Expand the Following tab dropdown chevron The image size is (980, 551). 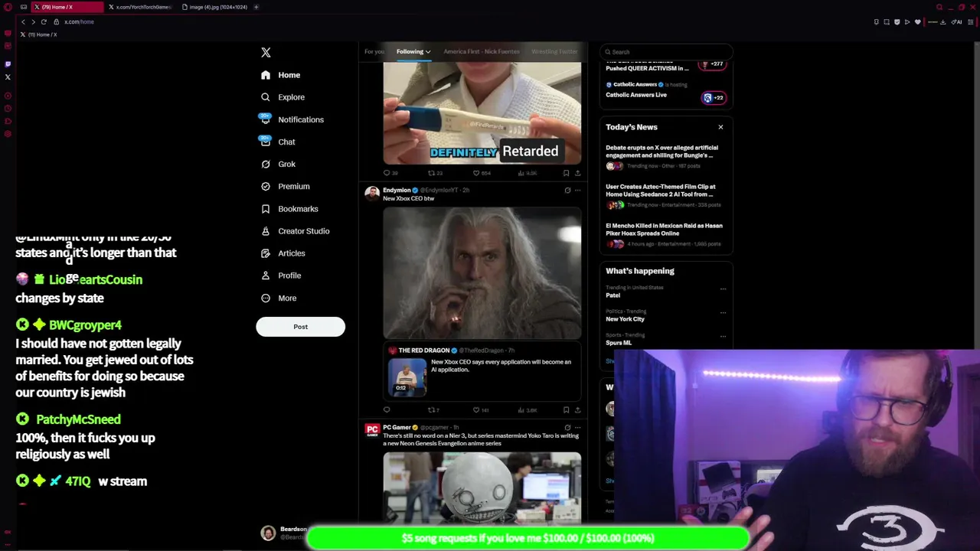(428, 52)
